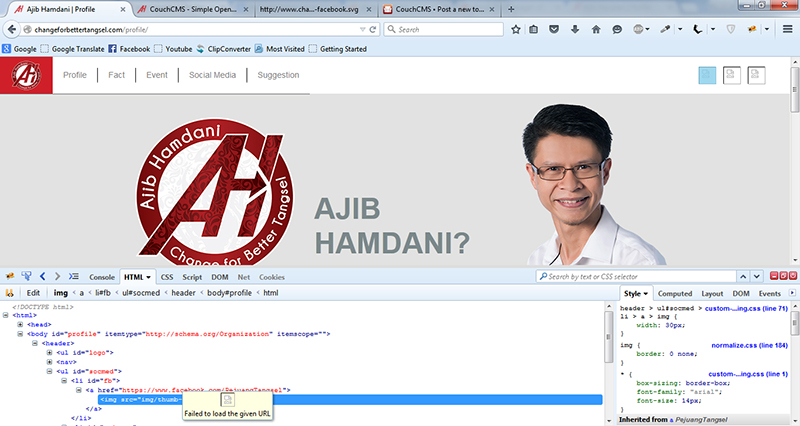Collapse the <ul id="socmed"> node
This screenshot has width=800, height=426.
click(49, 371)
